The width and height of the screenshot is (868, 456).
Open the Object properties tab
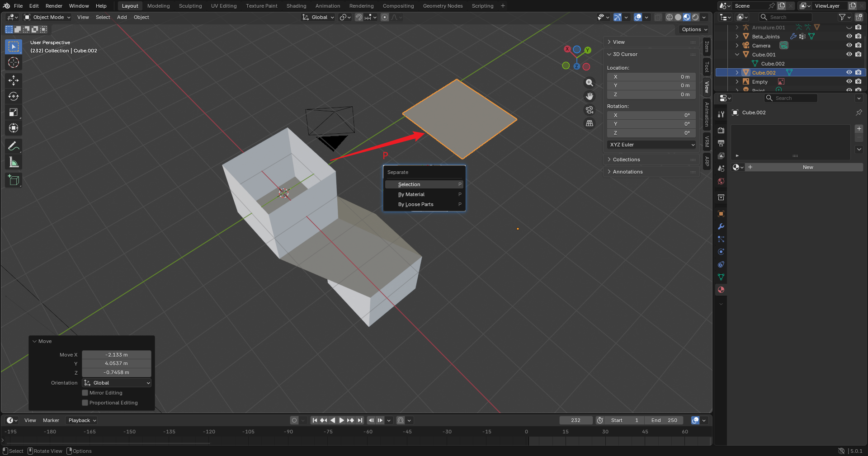[x=721, y=214]
